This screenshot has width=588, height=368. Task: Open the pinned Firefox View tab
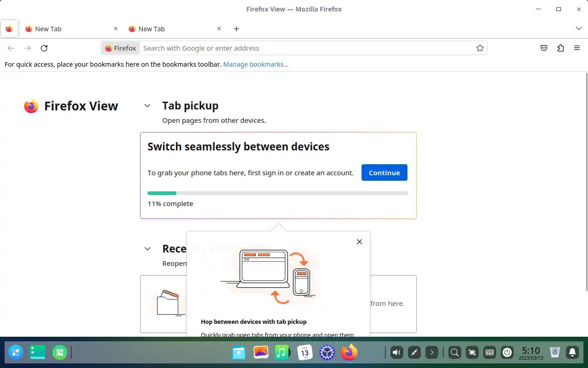(x=9, y=29)
